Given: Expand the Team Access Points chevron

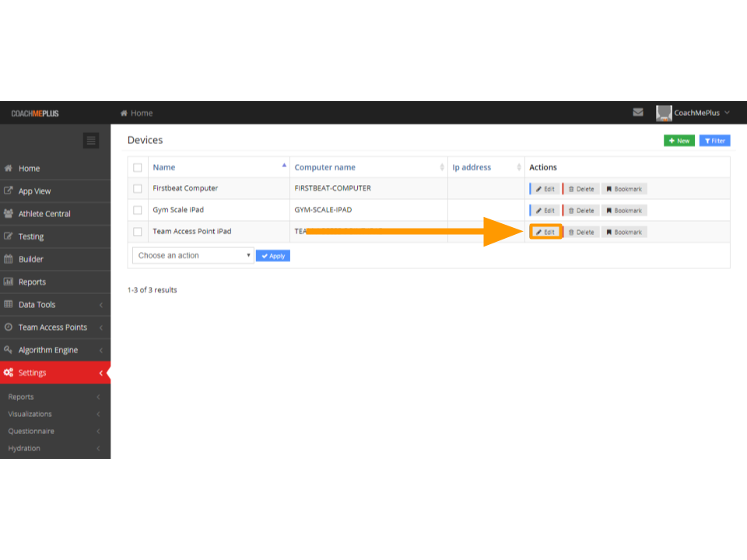Looking at the screenshot, I should [x=101, y=327].
